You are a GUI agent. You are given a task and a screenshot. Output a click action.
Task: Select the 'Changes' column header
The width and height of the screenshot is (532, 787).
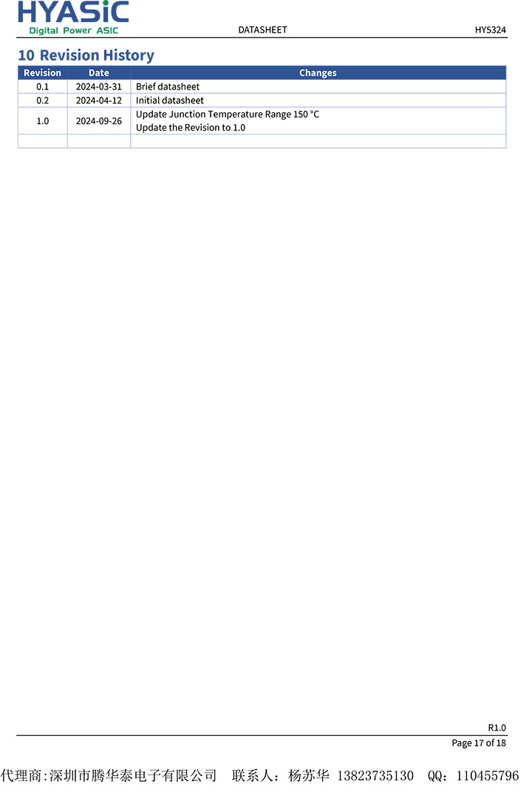[318, 72]
